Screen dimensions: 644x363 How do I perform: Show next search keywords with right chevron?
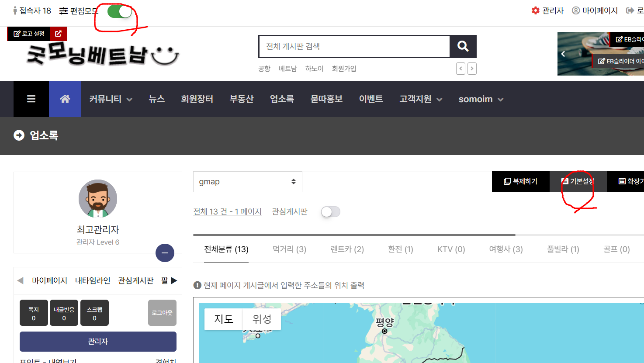472,69
